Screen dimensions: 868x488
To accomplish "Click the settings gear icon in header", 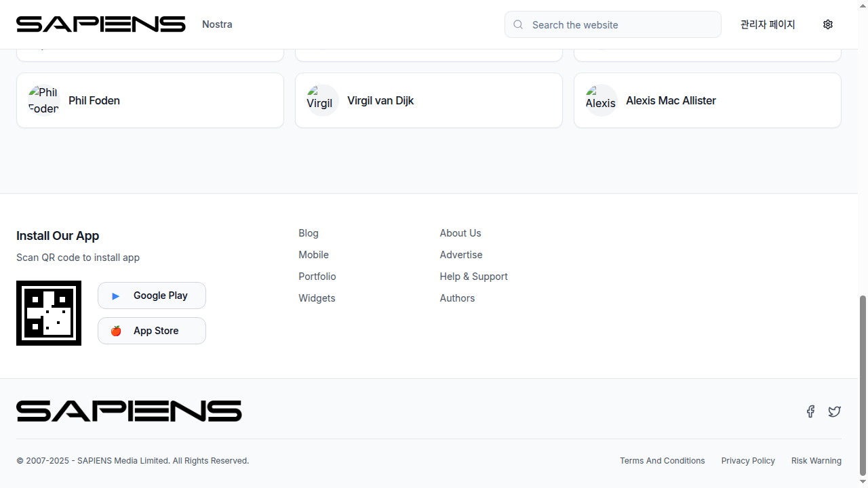I will pos(827,24).
